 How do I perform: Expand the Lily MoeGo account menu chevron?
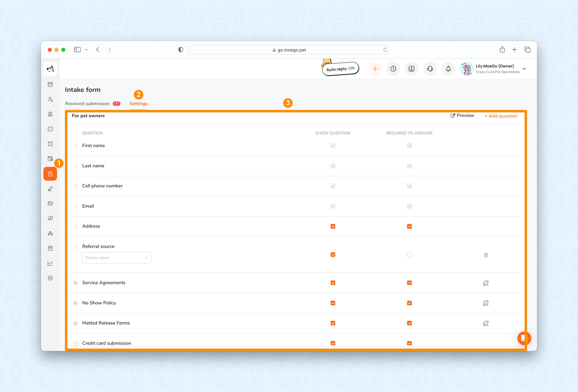coord(524,69)
